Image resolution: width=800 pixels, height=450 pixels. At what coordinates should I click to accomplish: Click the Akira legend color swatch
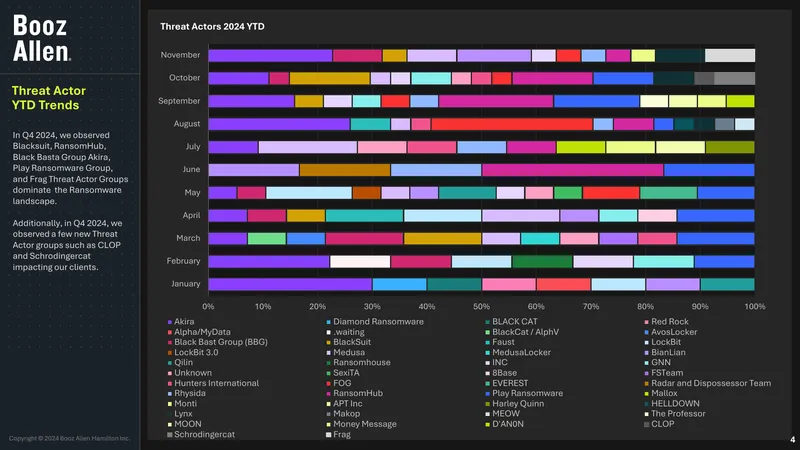(170, 322)
